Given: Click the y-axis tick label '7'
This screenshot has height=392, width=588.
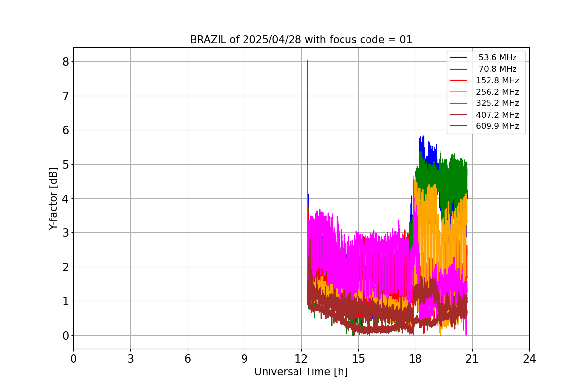Looking at the screenshot, I should [x=65, y=96].
